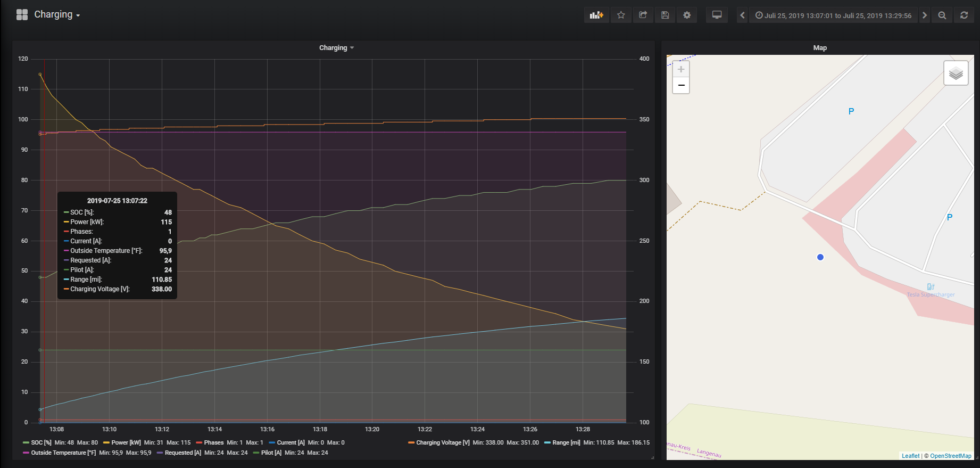Viewport: 980px width, 468px height.
Task: Click the upper P parking symbol on map
Action: coord(851,111)
